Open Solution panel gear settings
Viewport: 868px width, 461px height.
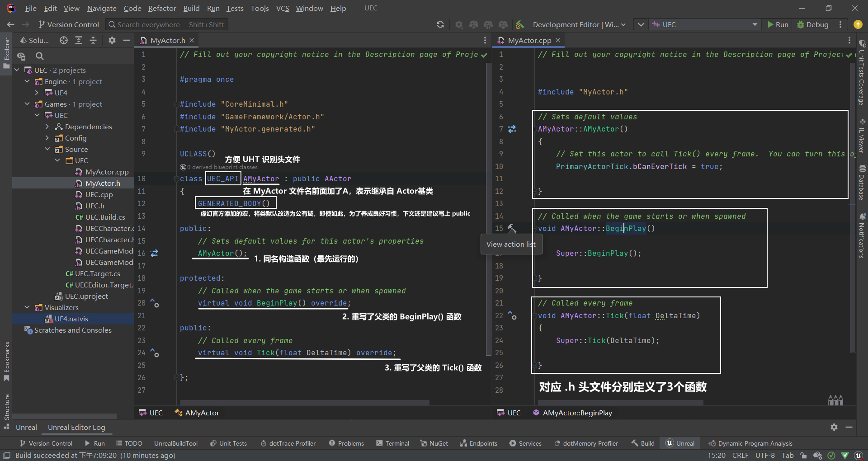(112, 40)
